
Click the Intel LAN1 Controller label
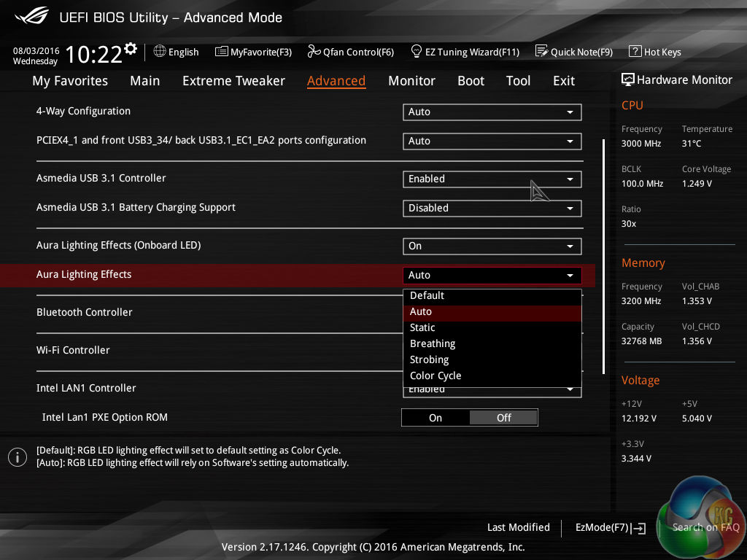coord(86,388)
